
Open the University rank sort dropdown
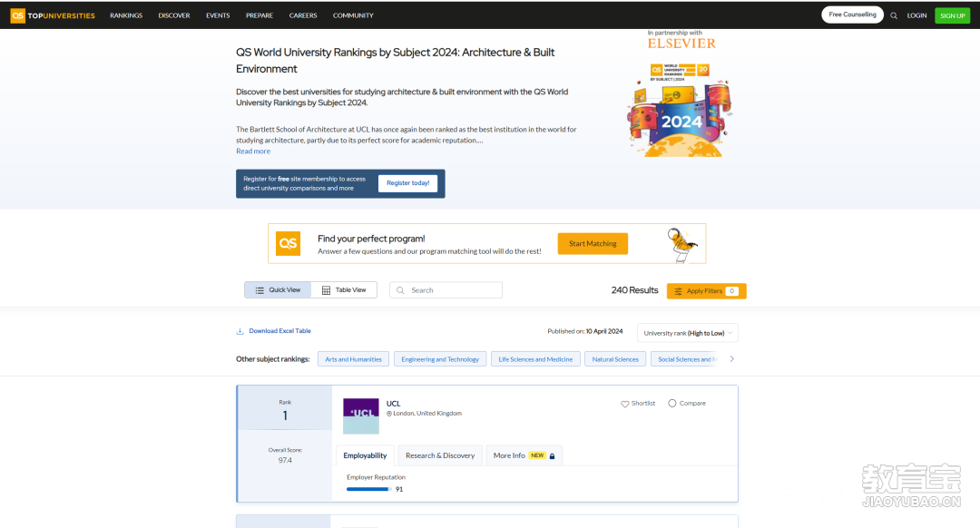click(688, 333)
